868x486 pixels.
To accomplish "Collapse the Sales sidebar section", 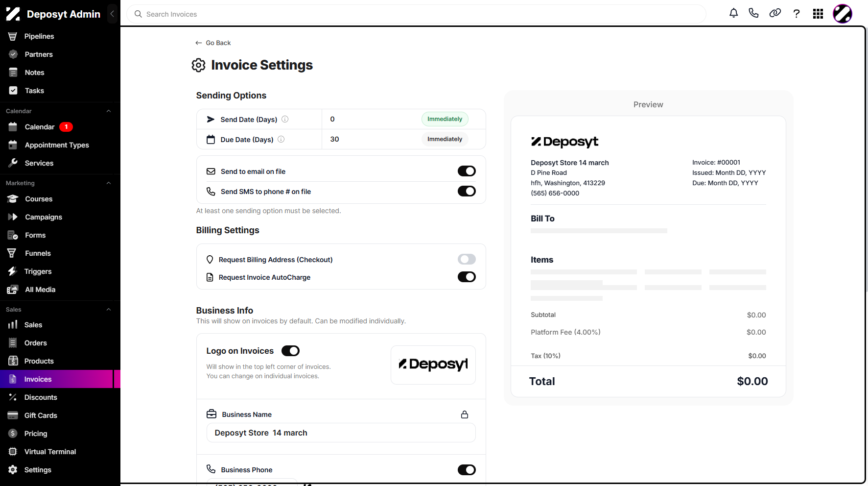I will [109, 310].
